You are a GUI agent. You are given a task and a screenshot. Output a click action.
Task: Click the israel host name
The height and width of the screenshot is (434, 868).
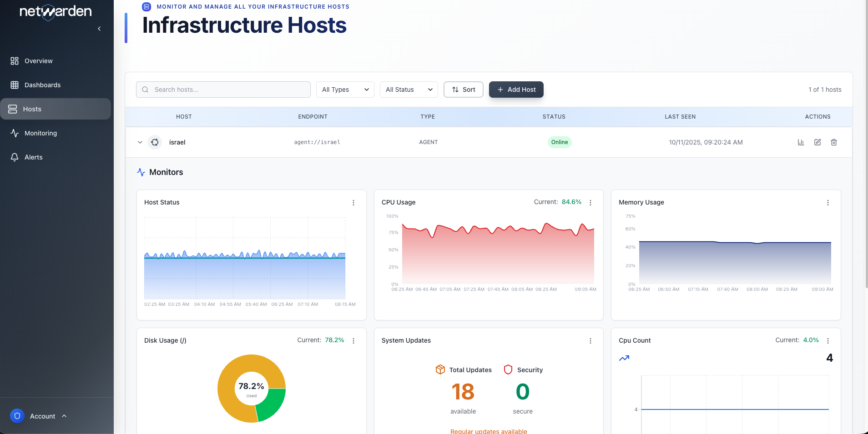(177, 142)
